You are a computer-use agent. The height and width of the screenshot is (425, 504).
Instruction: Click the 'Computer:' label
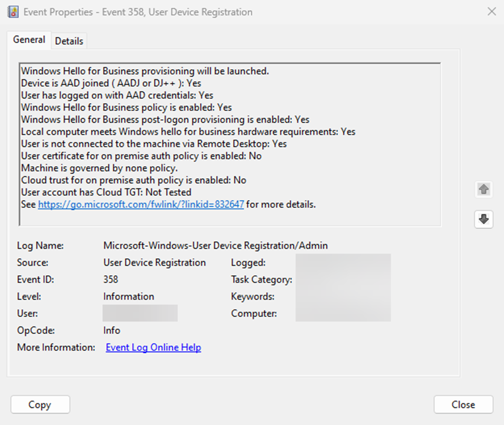254,314
